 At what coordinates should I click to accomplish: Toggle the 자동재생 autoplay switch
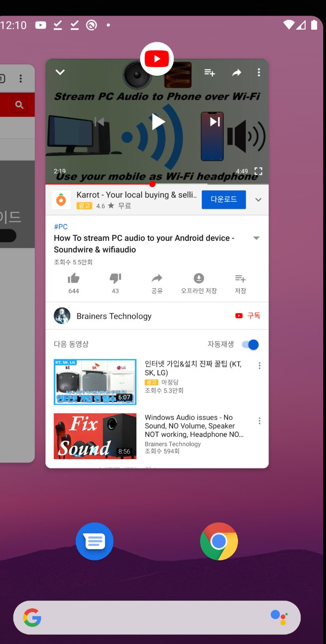pyautogui.click(x=251, y=345)
